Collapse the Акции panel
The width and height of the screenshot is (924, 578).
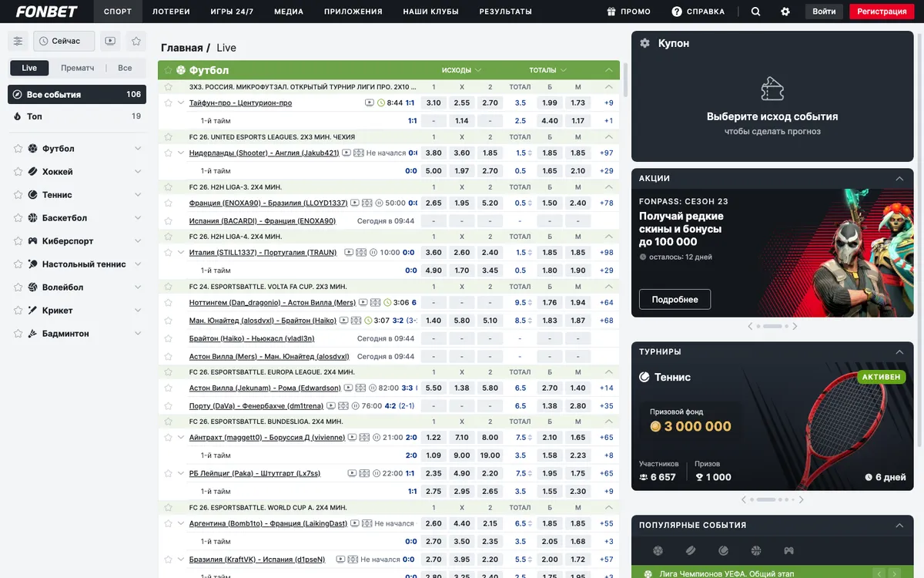[899, 178]
